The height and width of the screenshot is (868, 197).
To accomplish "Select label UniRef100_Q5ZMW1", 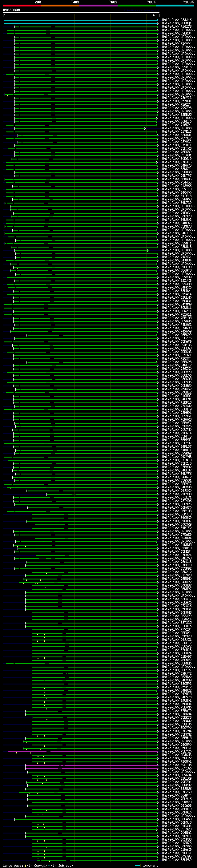I will (177, 101).
